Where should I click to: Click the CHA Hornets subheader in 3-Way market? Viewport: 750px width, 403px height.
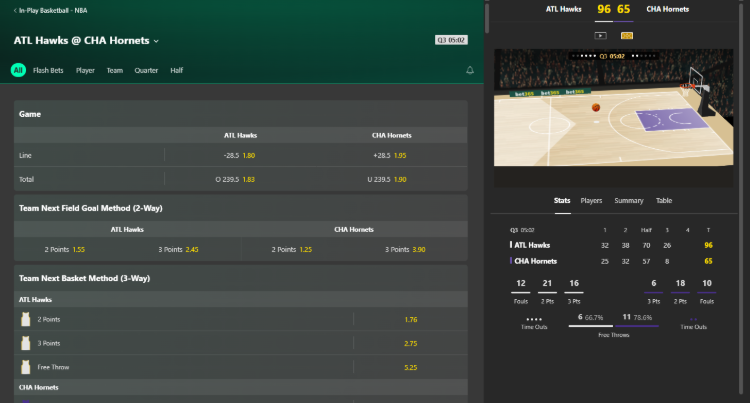241,387
